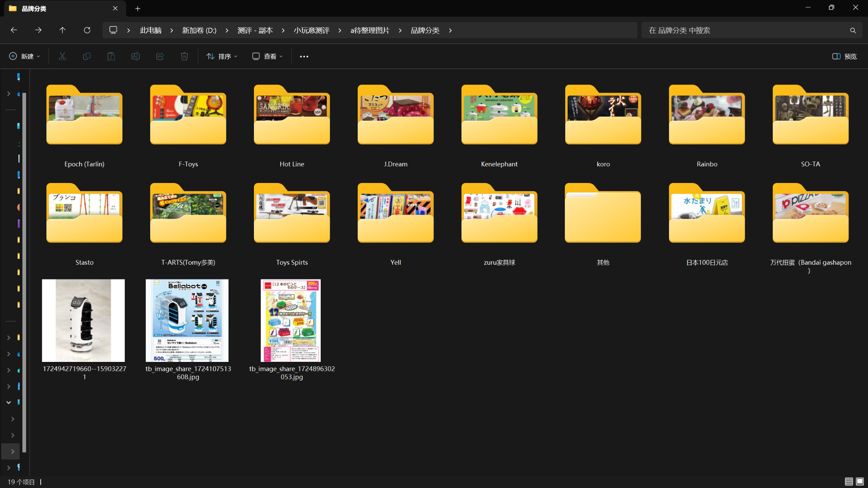This screenshot has width=868, height=488.
Task: Click the Share icon in toolbar
Action: click(x=160, y=57)
